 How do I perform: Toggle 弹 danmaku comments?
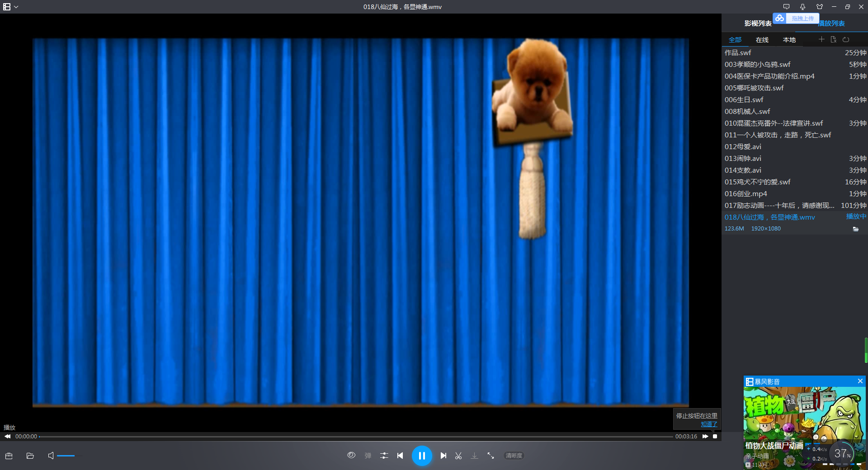(368, 456)
